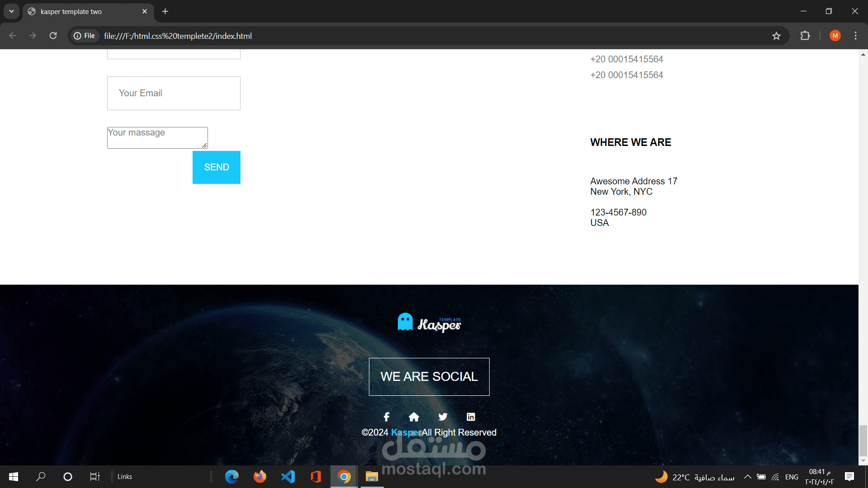
Task: Launch Firefox from the taskbar
Action: point(260,477)
